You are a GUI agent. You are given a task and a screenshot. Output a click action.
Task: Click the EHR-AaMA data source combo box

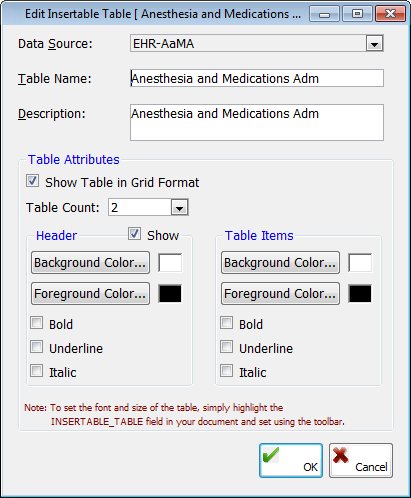coord(257,44)
